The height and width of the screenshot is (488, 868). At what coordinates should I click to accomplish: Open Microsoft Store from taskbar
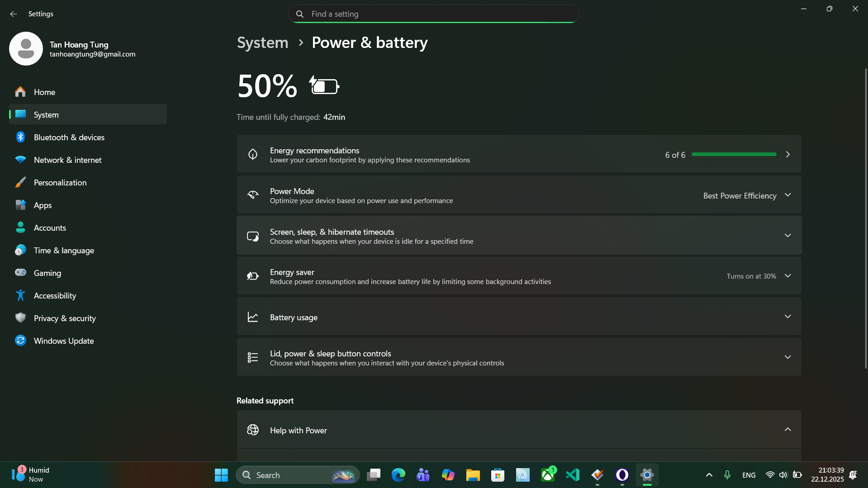tap(498, 475)
